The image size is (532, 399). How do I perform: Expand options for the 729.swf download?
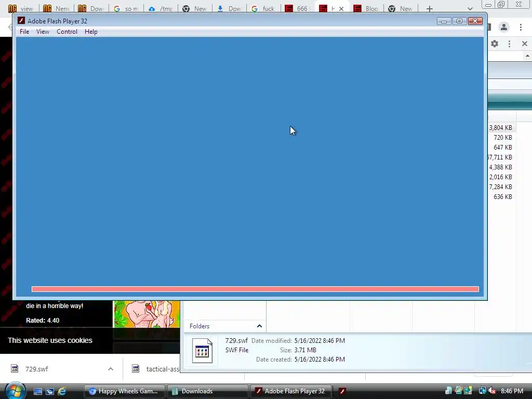[x=110, y=369]
